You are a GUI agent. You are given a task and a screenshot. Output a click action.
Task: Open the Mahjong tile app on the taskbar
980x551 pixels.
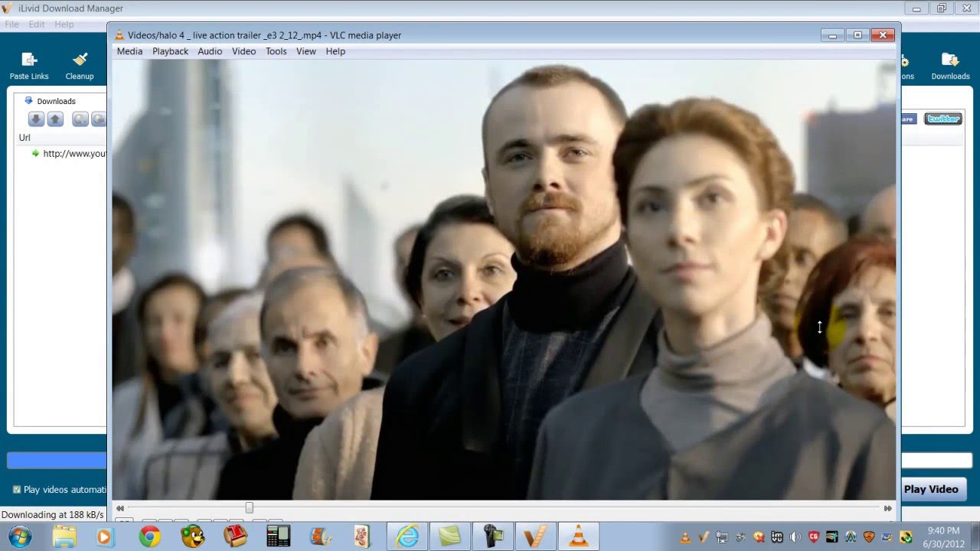(363, 536)
